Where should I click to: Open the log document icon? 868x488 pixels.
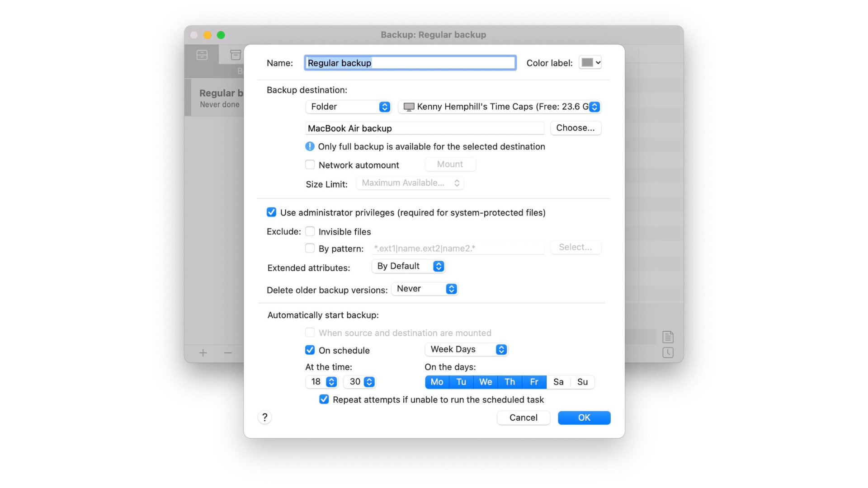(668, 337)
